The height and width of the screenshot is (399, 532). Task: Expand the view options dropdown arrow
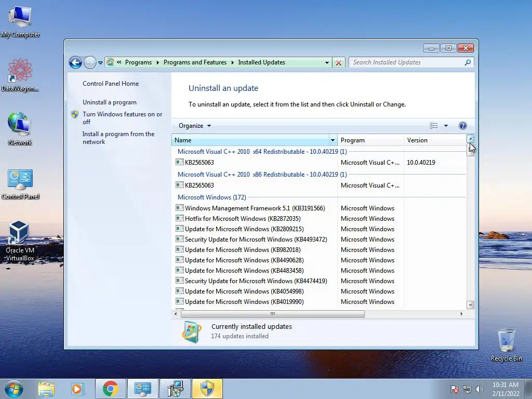[x=446, y=126]
